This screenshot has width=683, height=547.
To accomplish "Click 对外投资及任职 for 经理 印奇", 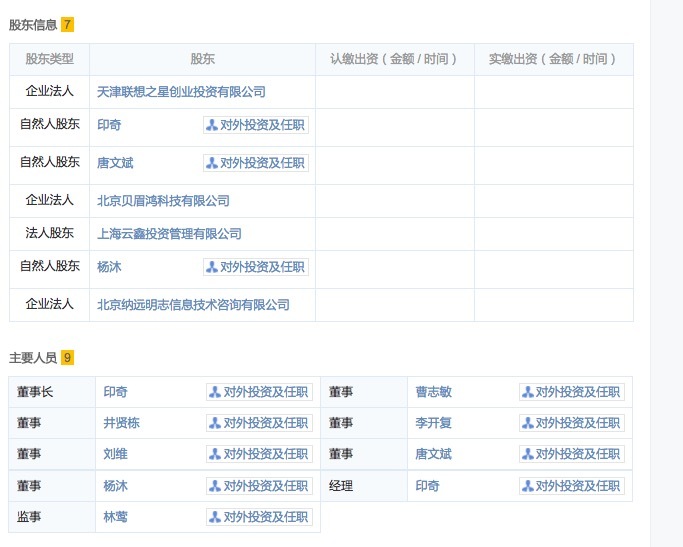I will [571, 486].
